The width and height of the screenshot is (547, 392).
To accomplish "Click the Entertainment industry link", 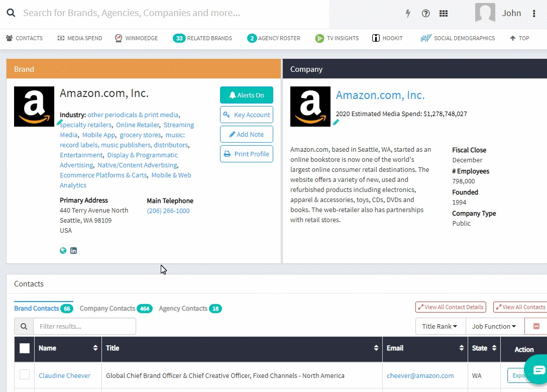I will 81,155.
